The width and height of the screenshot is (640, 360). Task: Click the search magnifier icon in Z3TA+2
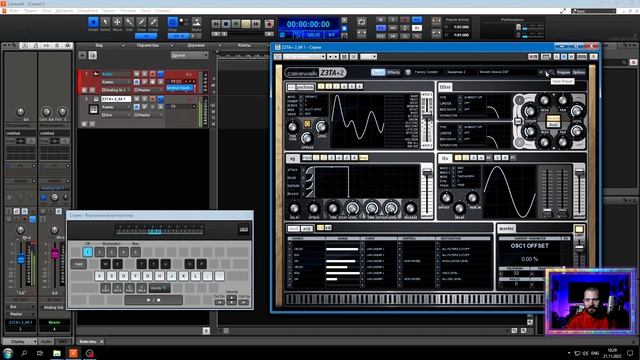point(552,72)
